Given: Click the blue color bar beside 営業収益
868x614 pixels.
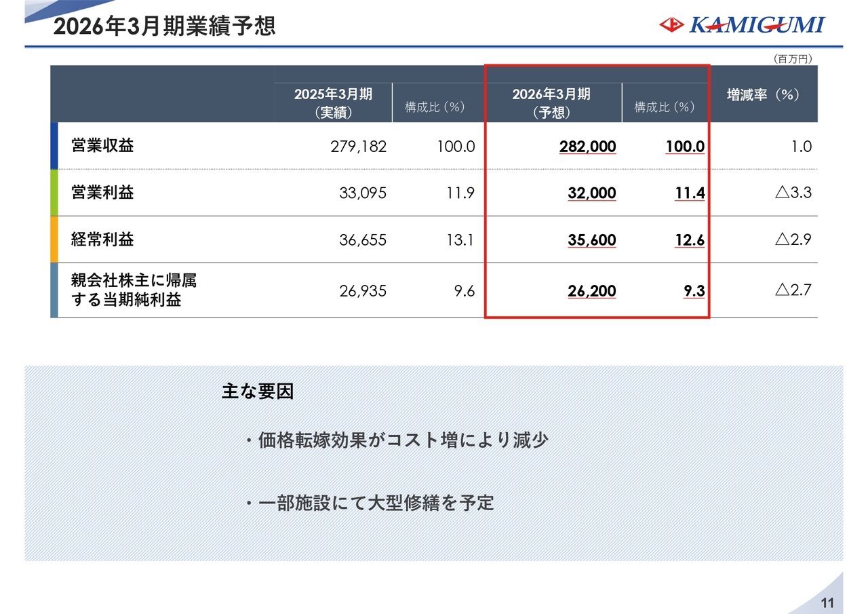Looking at the screenshot, I should 54,146.
